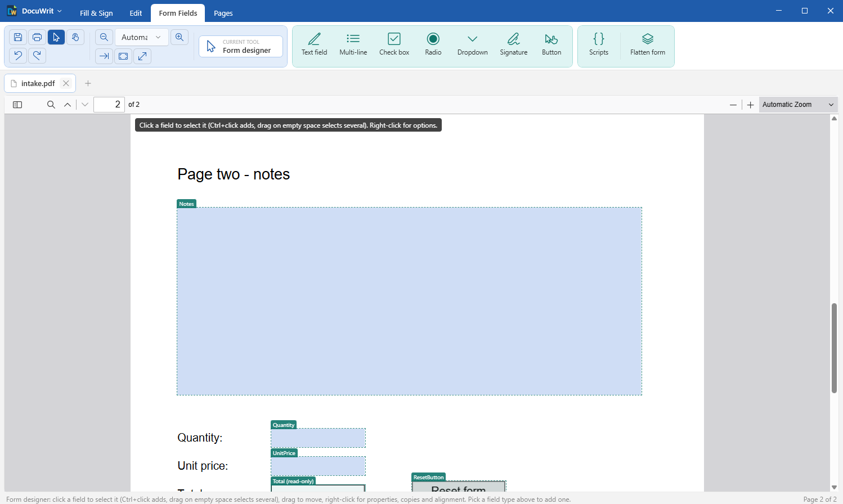Close the intake.pdf tab
The width and height of the screenshot is (843, 504).
click(66, 83)
